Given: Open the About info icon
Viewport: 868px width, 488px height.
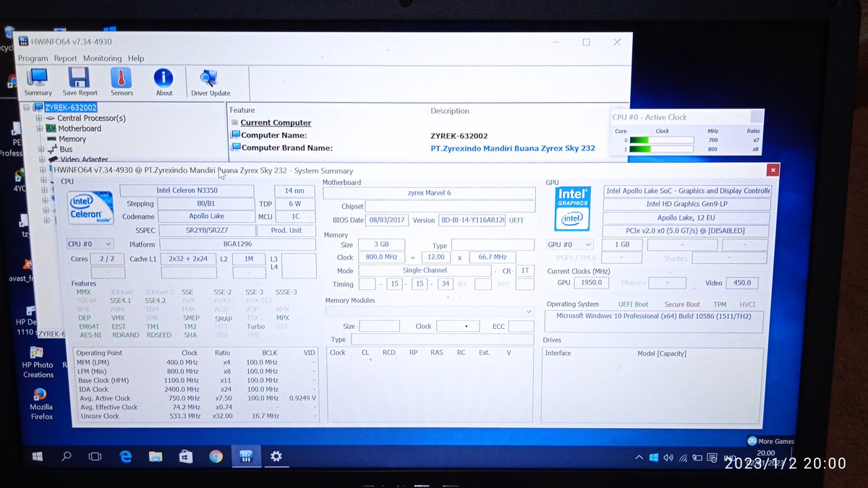Looking at the screenshot, I should (164, 82).
